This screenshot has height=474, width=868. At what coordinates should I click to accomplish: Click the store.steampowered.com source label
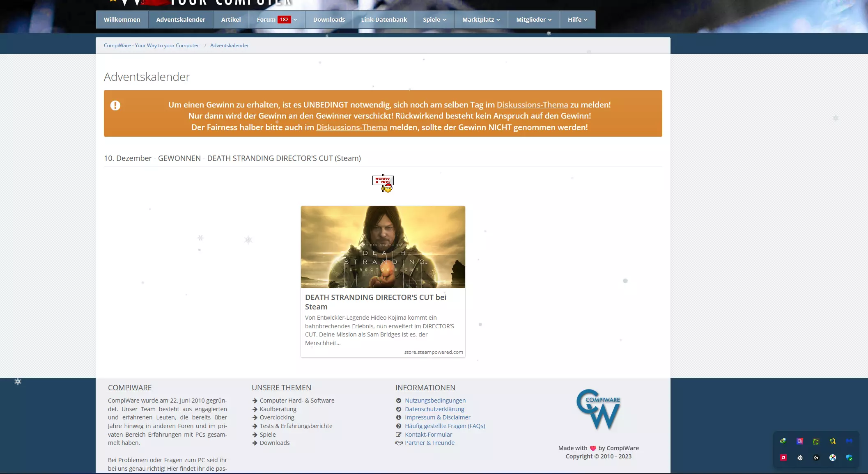click(x=434, y=352)
